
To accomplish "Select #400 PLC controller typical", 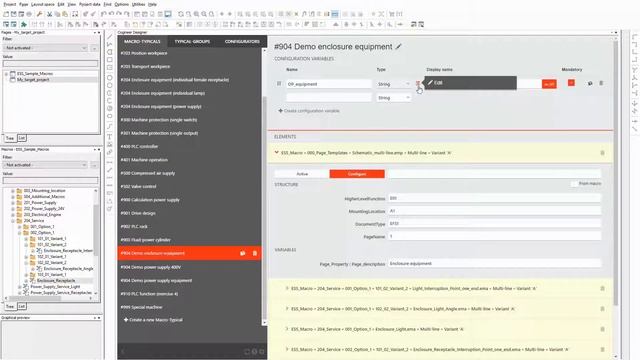I will (x=139, y=147).
